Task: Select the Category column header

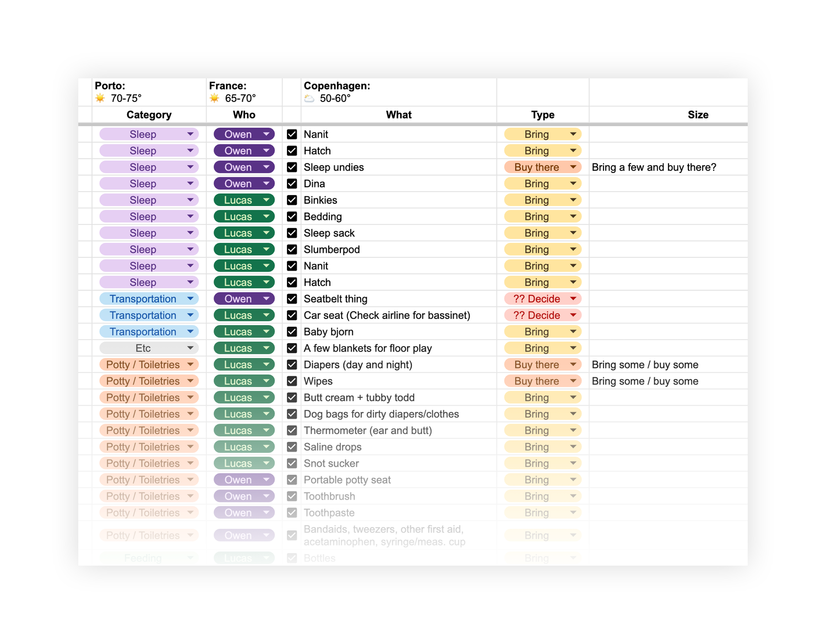Action: [x=149, y=115]
